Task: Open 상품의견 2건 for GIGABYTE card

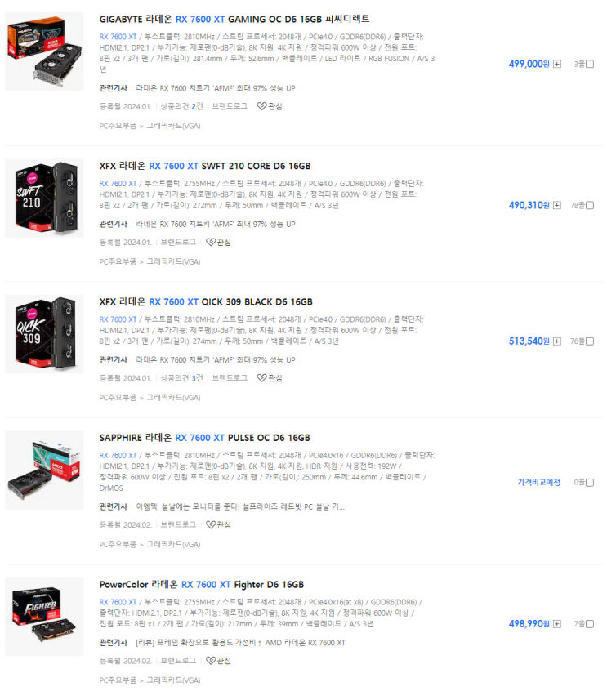Action: [x=181, y=106]
